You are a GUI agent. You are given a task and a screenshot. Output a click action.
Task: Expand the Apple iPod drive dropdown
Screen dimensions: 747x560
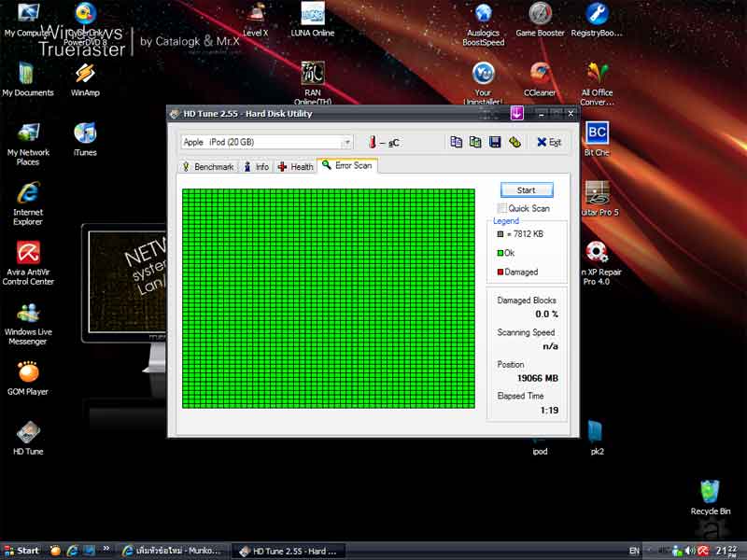[x=346, y=142]
